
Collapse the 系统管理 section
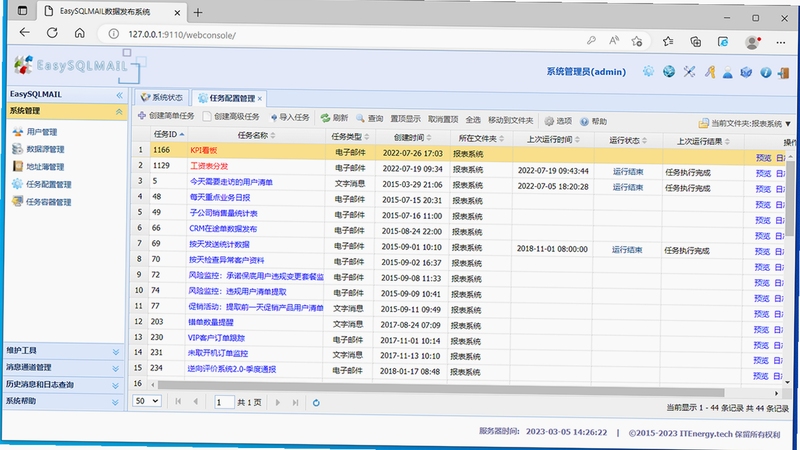coord(119,111)
